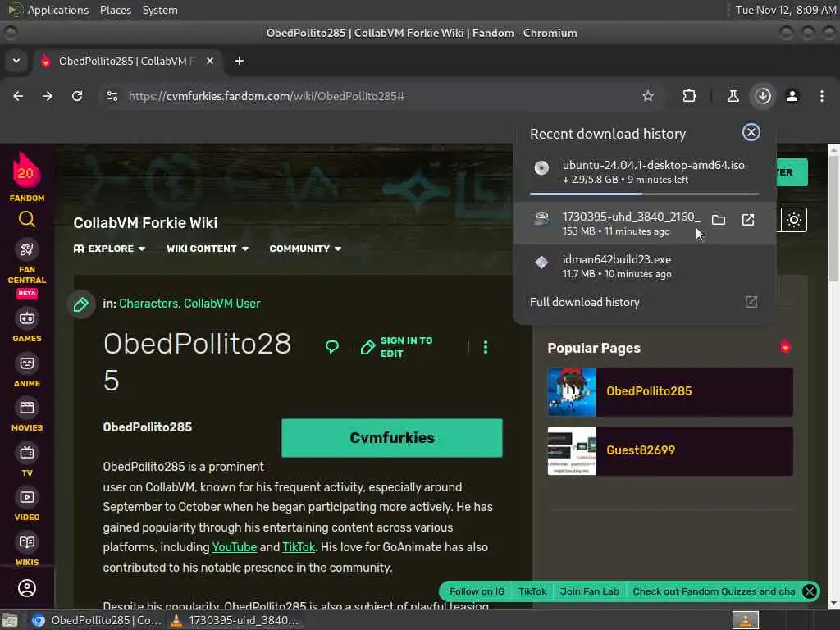Viewport: 840px width, 630px height.
Task: Close the Recent download history popup
Action: click(751, 132)
